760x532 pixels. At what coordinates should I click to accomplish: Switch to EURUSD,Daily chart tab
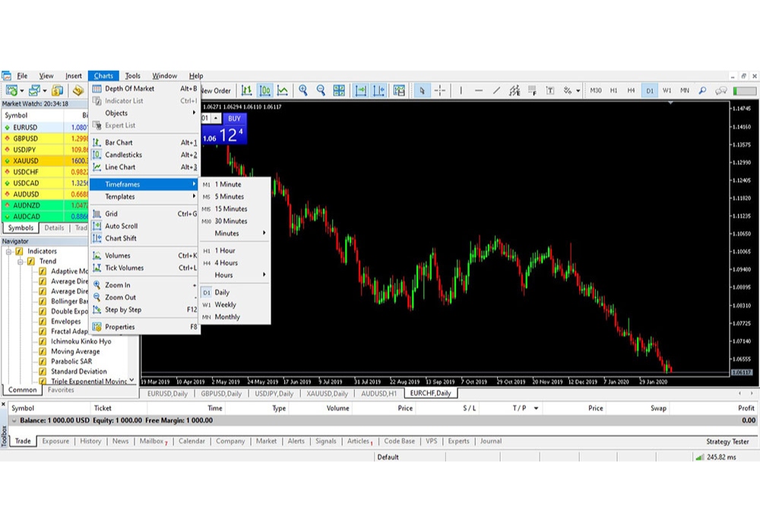coord(167,394)
